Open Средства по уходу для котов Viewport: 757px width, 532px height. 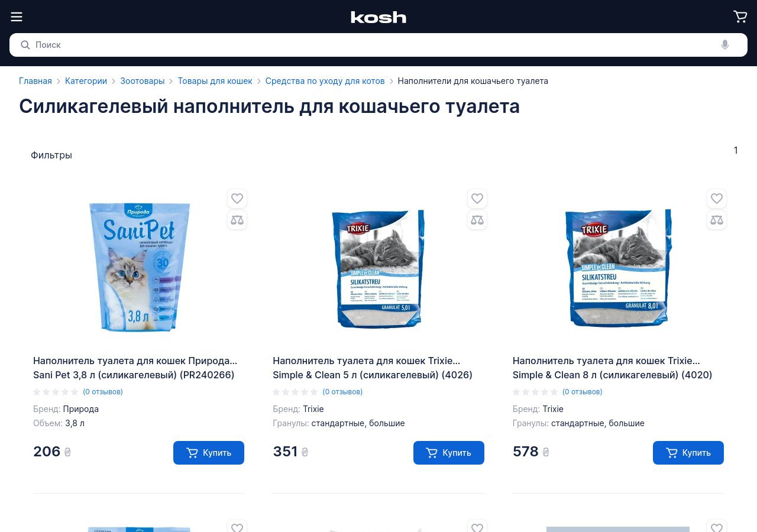tap(325, 81)
